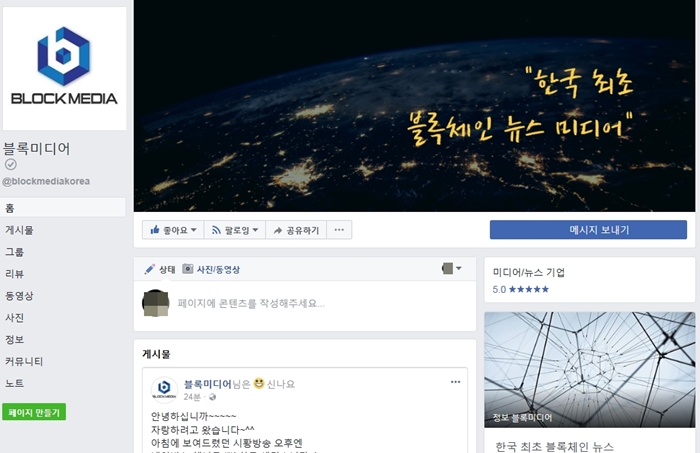Click the post author avatar icon
Image resolution: width=700 pixels, height=453 pixels.
click(164, 389)
